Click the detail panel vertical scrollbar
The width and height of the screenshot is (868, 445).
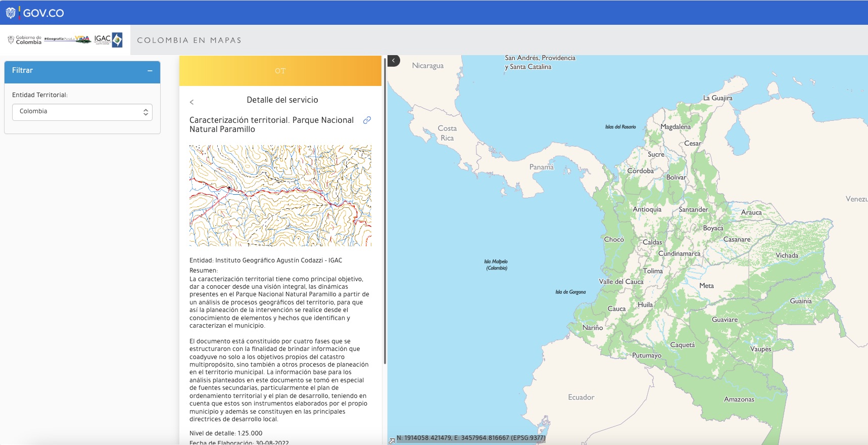pyautogui.click(x=385, y=210)
